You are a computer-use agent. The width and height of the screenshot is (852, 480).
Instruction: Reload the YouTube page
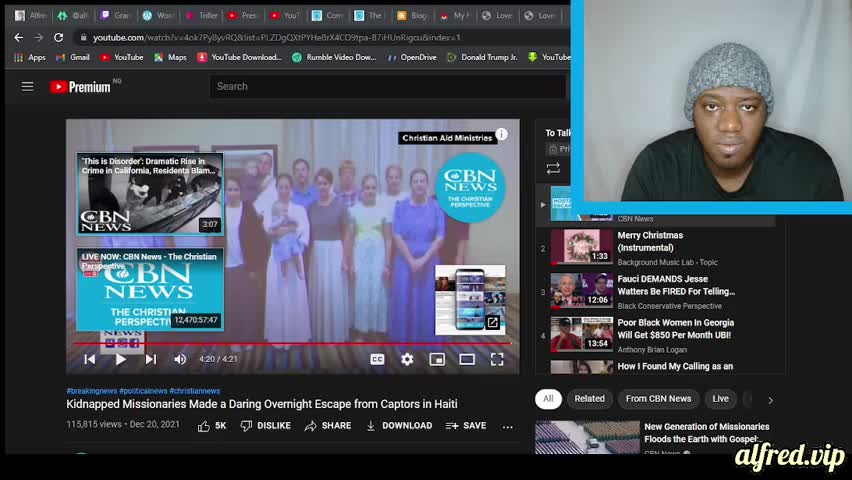click(x=58, y=38)
